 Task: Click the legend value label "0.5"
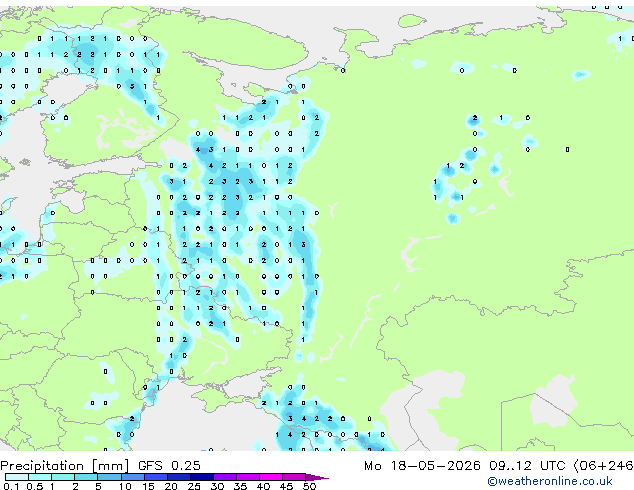click(x=35, y=486)
